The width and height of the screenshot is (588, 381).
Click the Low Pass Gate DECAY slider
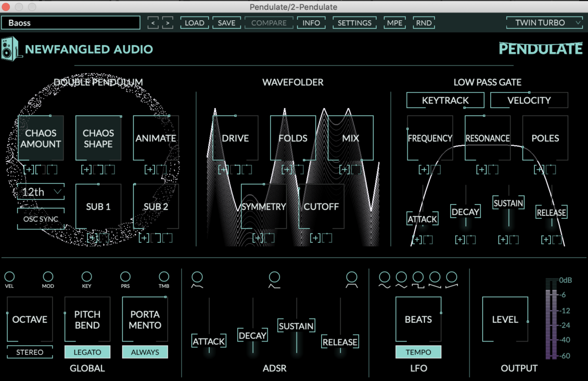click(465, 212)
